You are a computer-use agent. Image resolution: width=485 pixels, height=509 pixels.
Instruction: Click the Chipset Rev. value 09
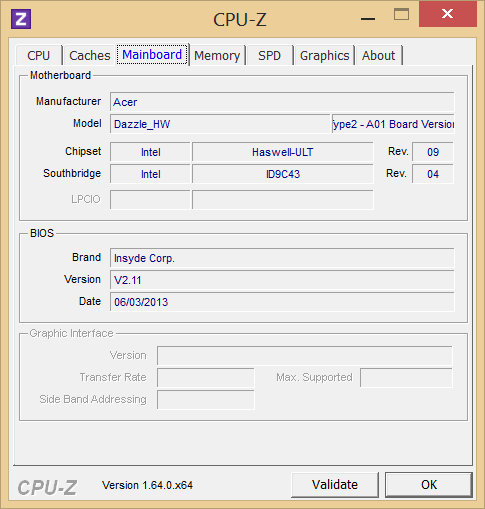[433, 152]
